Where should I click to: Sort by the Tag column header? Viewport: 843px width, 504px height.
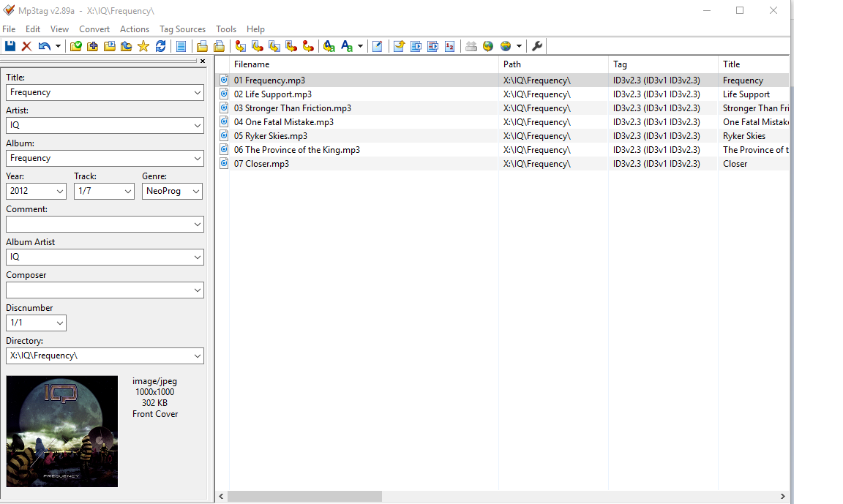663,64
